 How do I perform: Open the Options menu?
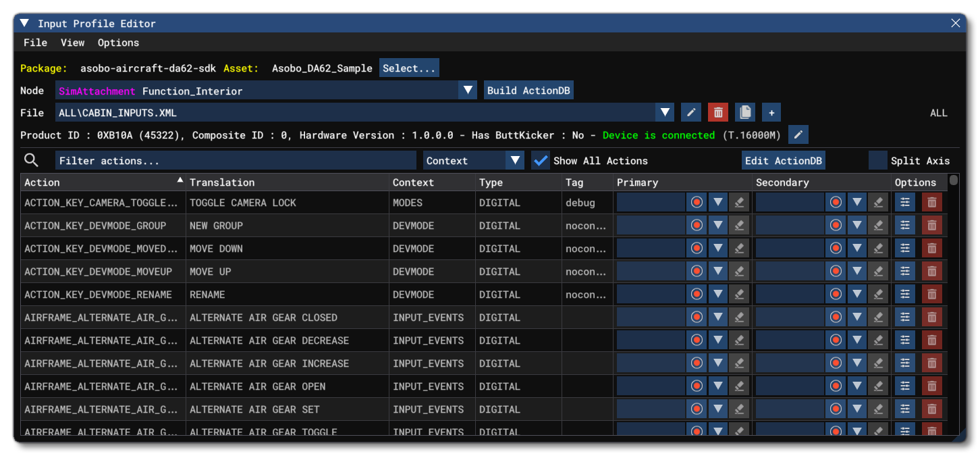pyautogui.click(x=118, y=43)
